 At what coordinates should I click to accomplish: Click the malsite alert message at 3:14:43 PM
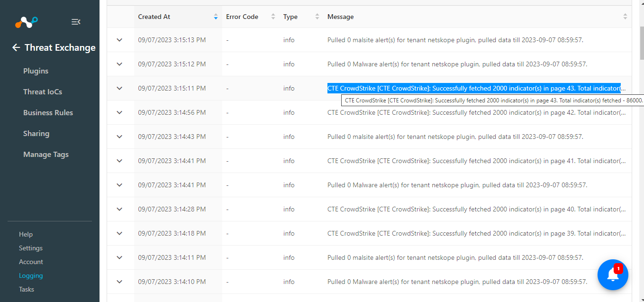tap(455, 137)
